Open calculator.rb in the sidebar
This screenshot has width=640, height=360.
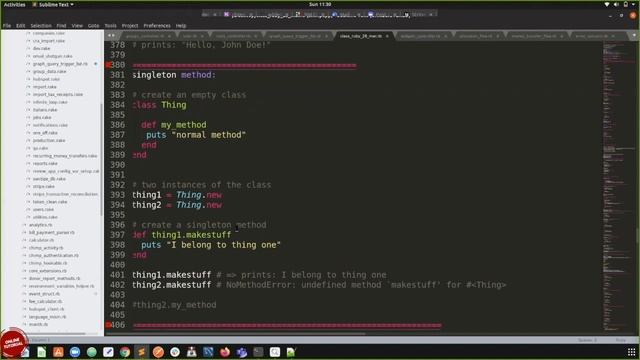coord(41,240)
